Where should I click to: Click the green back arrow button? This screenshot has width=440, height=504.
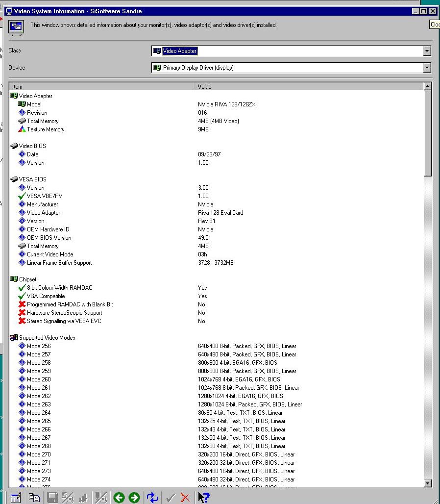[x=119, y=498]
